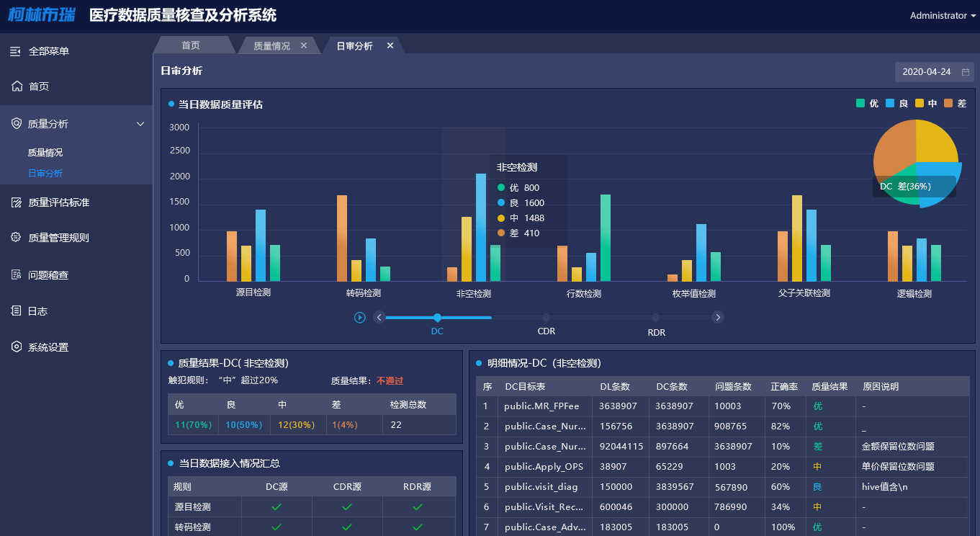Click the 系统设置 hexagon icon

pos(17,347)
